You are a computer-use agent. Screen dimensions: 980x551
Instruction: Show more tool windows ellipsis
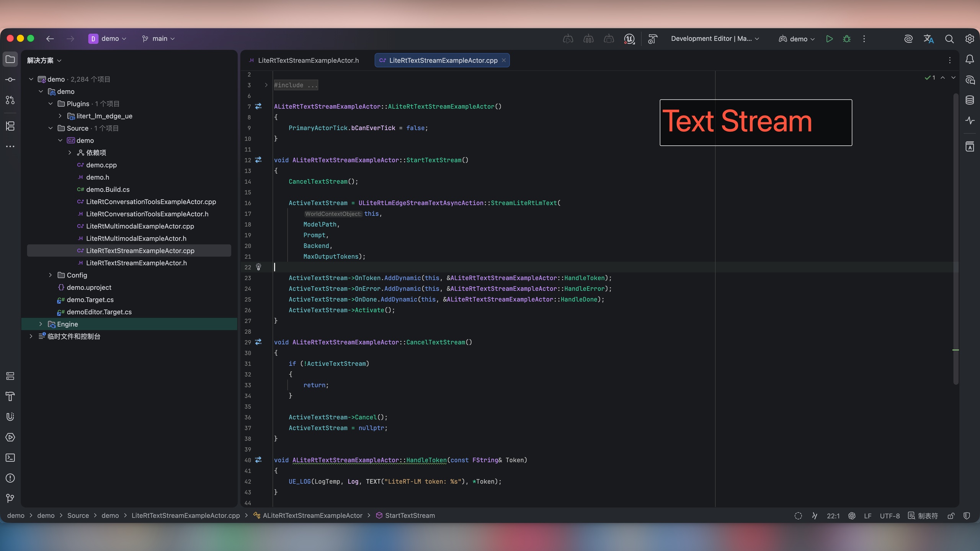(x=10, y=146)
